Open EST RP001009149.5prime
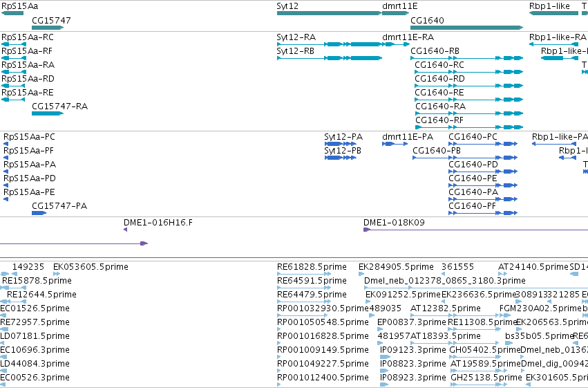This screenshot has height=388, width=588. 323,351
